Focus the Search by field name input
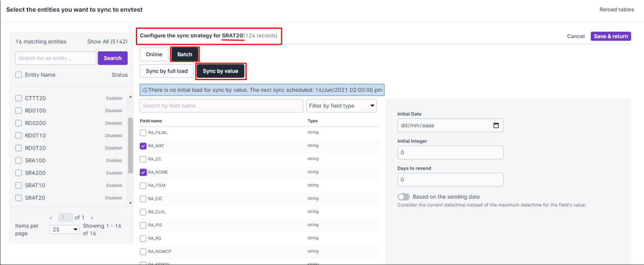The height and width of the screenshot is (265, 644). pos(221,106)
